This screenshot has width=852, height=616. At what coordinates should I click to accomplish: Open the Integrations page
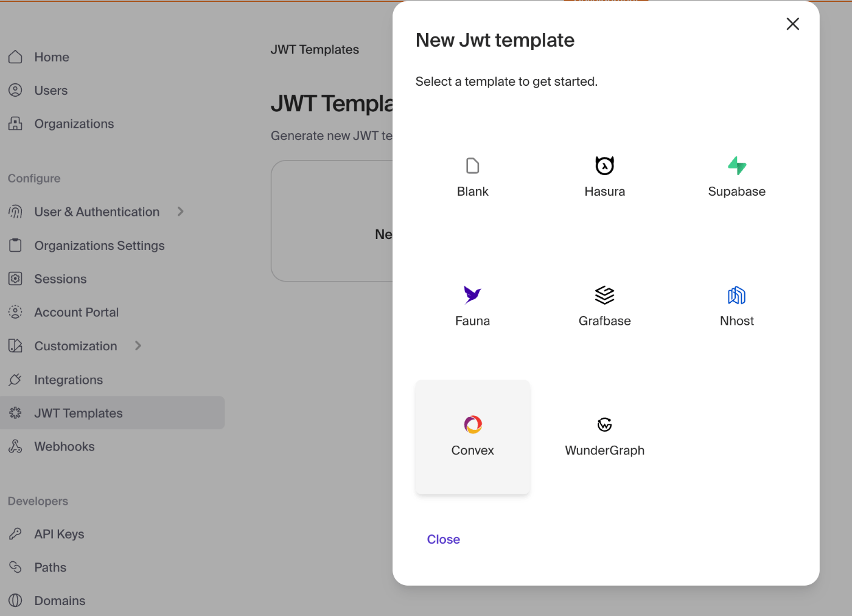point(69,380)
